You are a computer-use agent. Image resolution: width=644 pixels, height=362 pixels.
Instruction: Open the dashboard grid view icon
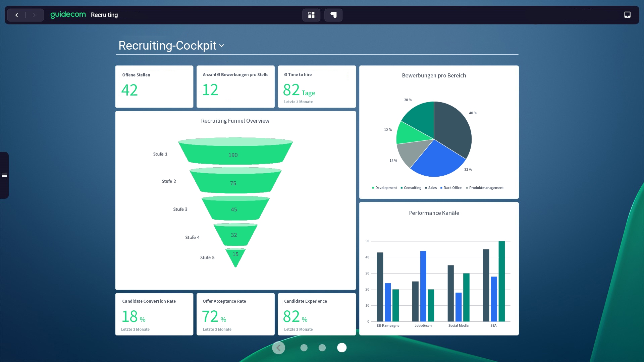(311, 15)
